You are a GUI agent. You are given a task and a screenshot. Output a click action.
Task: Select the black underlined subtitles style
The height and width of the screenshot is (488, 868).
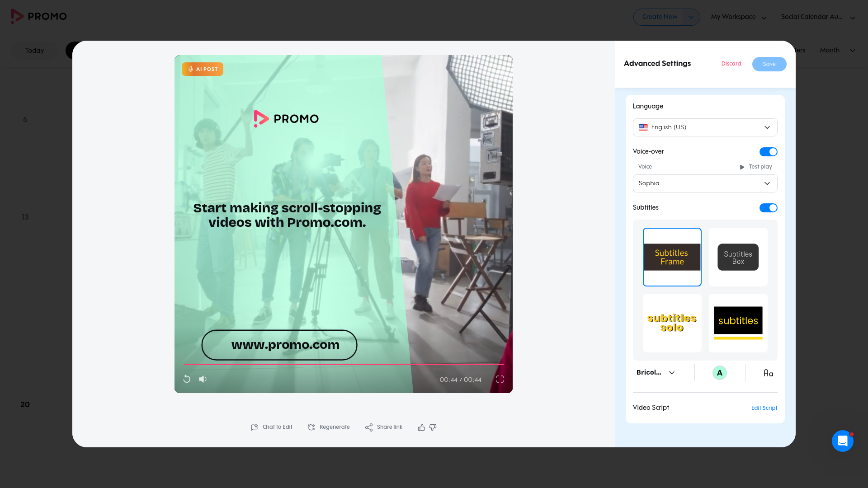click(738, 323)
